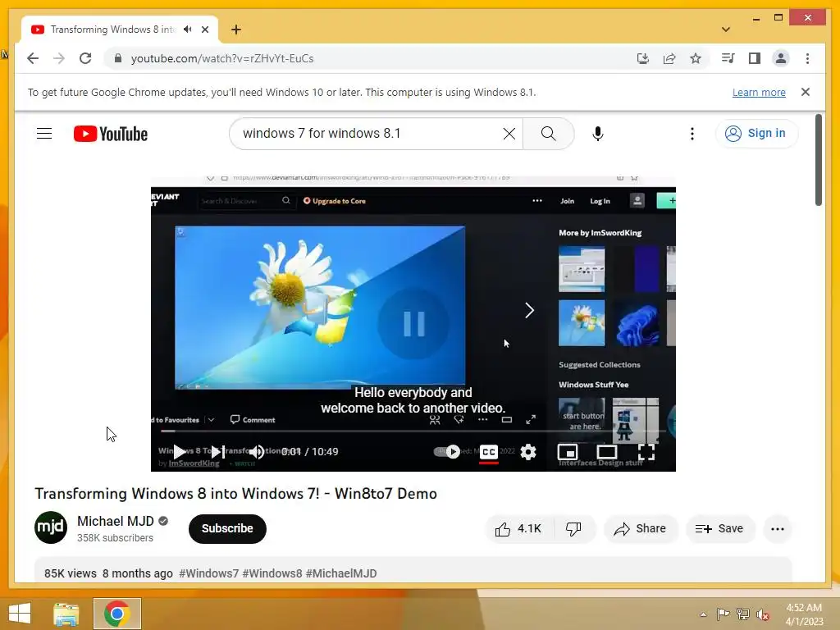The height and width of the screenshot is (630, 840).
Task: Dislike the video
Action: pos(573,529)
